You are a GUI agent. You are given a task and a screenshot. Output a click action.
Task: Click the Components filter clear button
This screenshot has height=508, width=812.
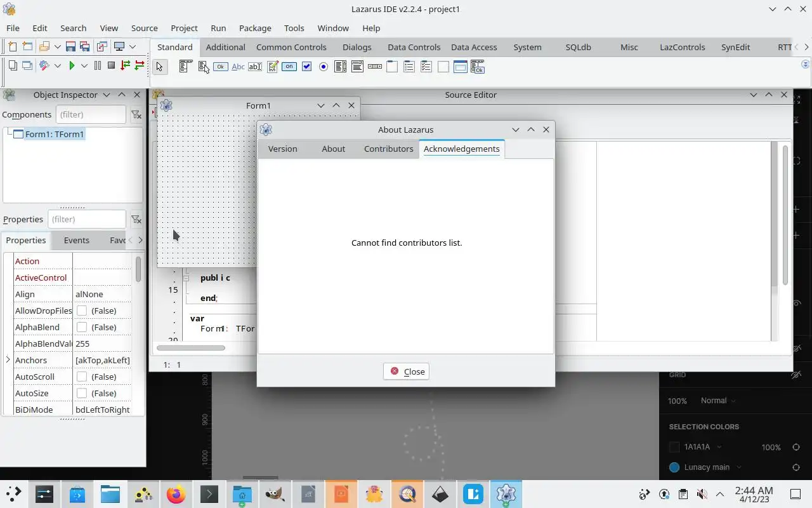(x=136, y=114)
